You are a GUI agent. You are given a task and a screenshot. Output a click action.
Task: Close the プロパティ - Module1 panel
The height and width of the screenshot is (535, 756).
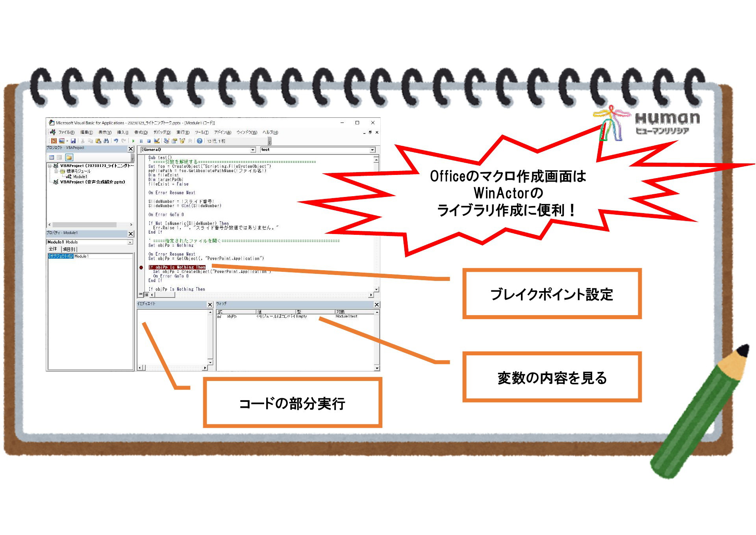[x=131, y=234]
